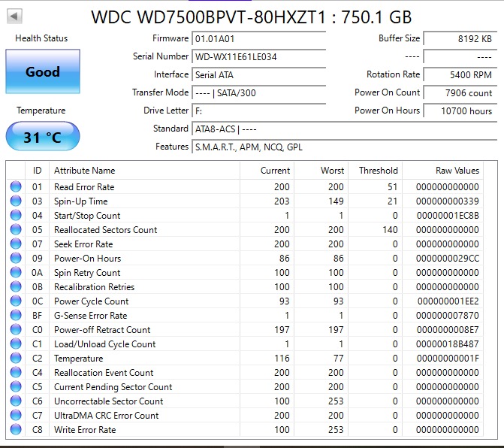Select the Power-On Hours attribute name
This screenshot has height=448, width=504.
click(x=87, y=259)
